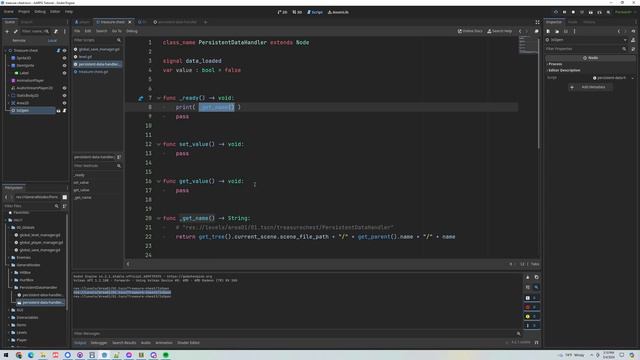
Task: Add a new node in Scene dock
Action: pos(7,31)
